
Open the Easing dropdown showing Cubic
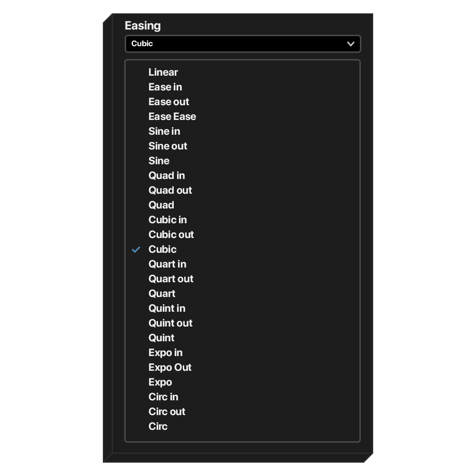[x=242, y=44]
